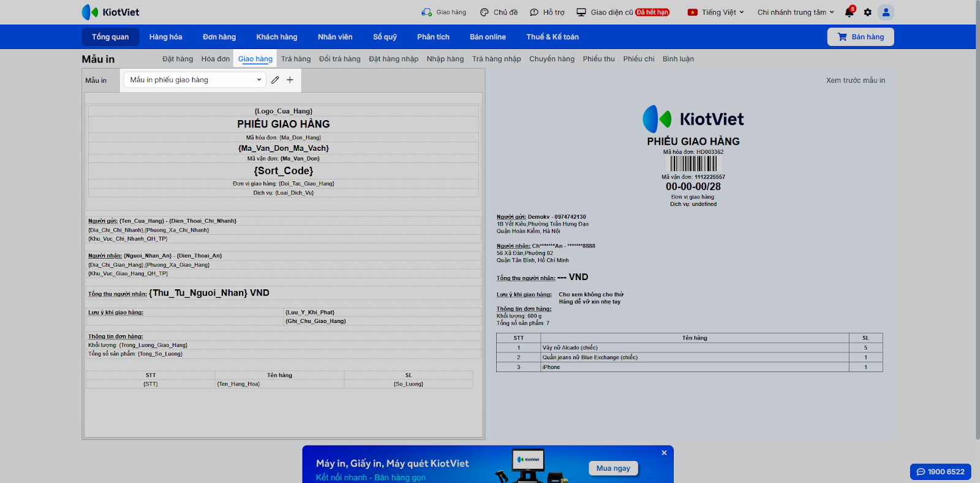Viewport: 980px width, 483px height.
Task: Open Thuế & Kế toán menu
Action: (x=552, y=37)
